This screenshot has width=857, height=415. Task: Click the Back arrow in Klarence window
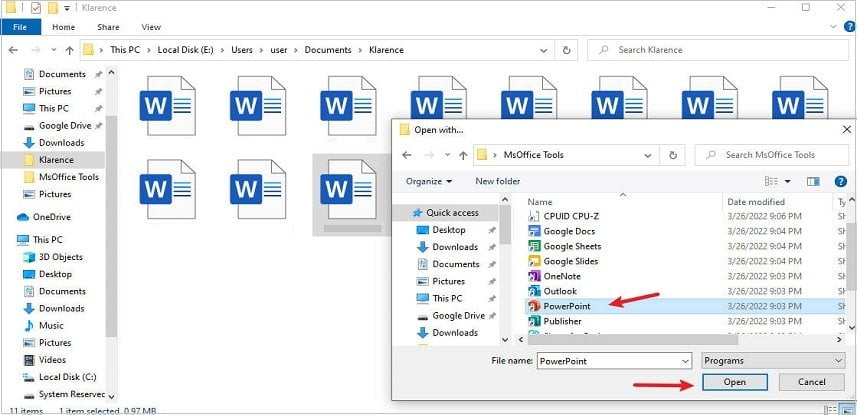click(14, 50)
